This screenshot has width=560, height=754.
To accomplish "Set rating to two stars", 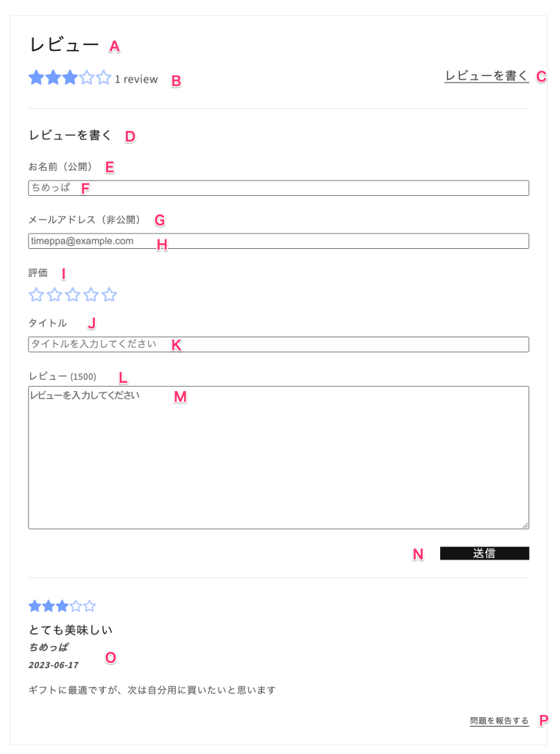I will point(54,295).
